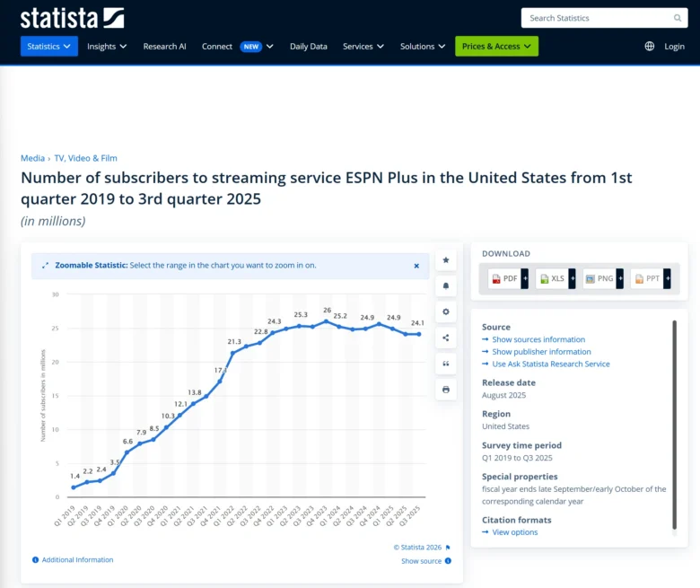Download the statistic as XLS

pos(552,278)
